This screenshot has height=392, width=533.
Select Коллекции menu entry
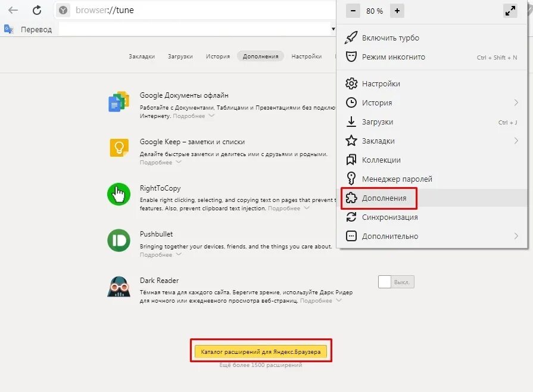pos(432,160)
